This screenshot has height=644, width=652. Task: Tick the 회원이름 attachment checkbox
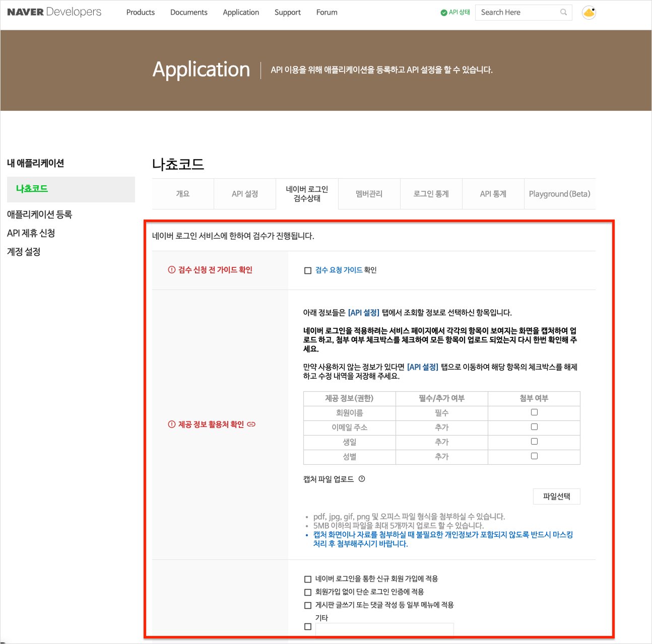tap(534, 412)
